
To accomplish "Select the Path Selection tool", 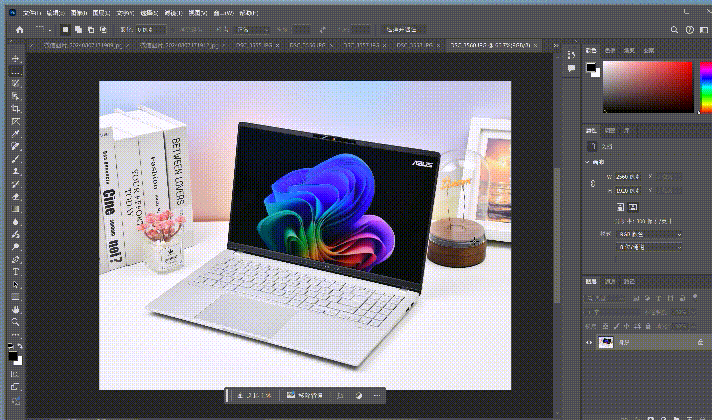I will pyautogui.click(x=15, y=284).
